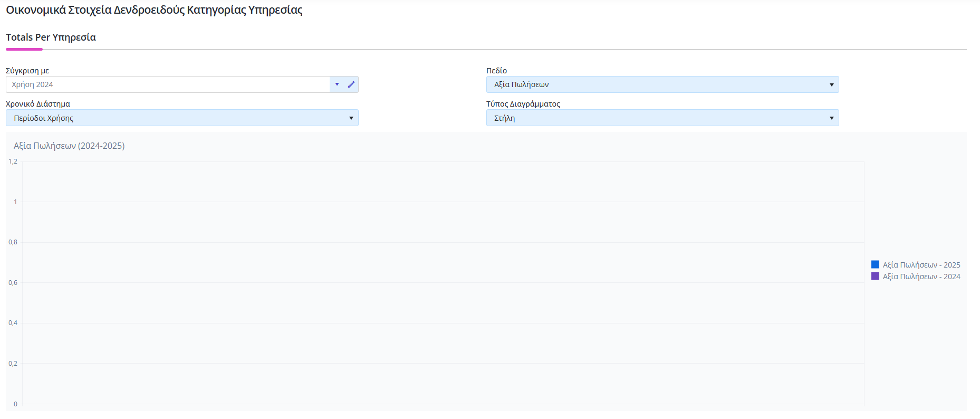The height and width of the screenshot is (419, 980).
Task: Click the small arrow icon in Σύγκριση με field
Action: pos(337,84)
